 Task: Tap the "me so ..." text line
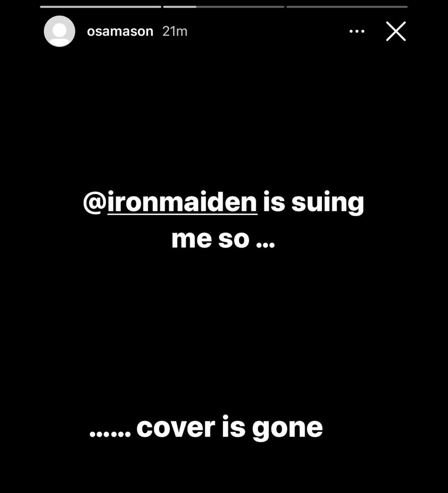[x=223, y=240]
